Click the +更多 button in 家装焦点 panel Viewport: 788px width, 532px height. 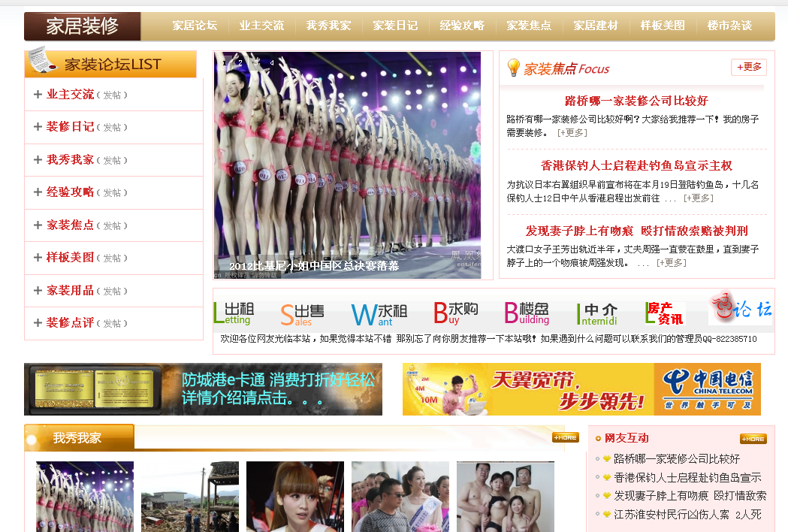(x=748, y=67)
